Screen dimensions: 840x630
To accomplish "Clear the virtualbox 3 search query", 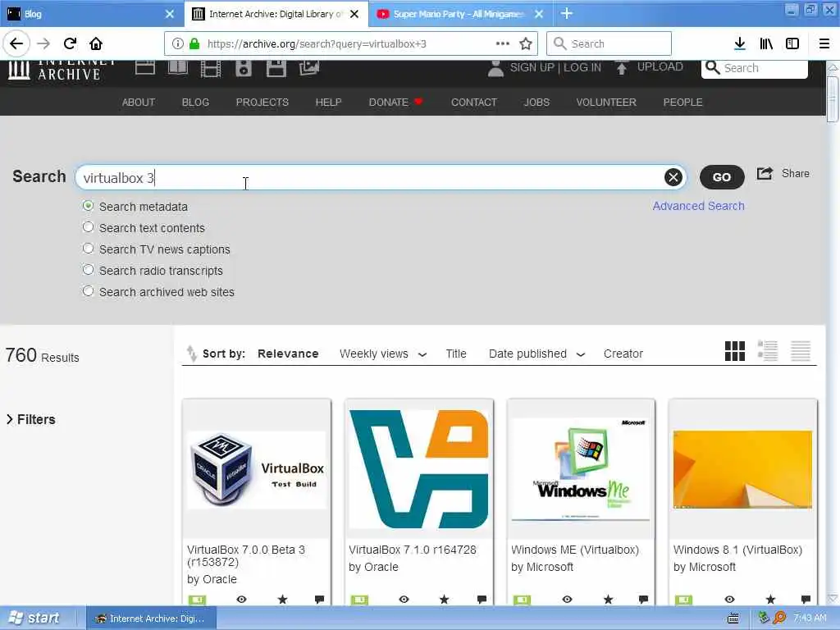I will coord(673,177).
